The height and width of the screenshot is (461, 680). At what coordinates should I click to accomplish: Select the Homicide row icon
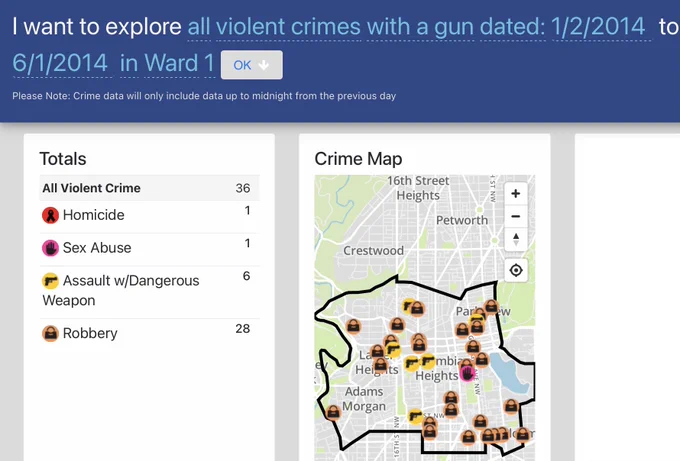click(50, 215)
